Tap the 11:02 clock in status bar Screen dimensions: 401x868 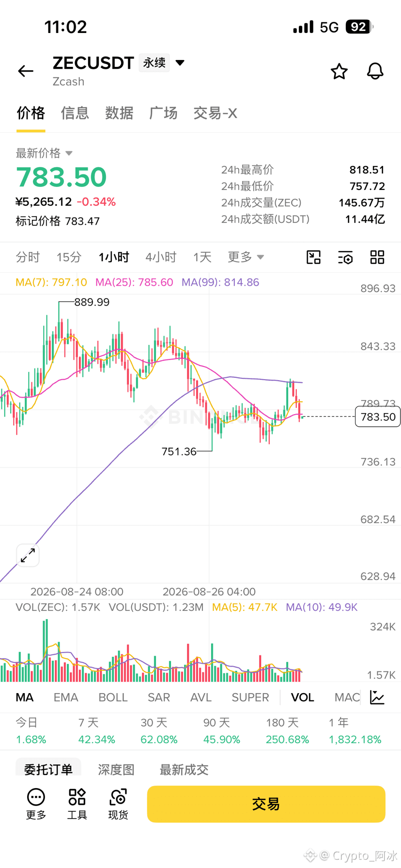click(x=66, y=27)
